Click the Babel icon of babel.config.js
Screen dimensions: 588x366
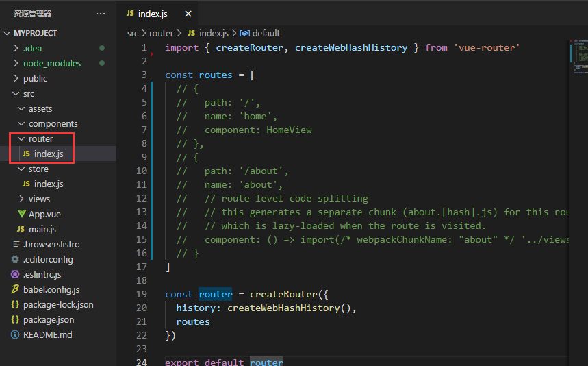tap(15, 289)
